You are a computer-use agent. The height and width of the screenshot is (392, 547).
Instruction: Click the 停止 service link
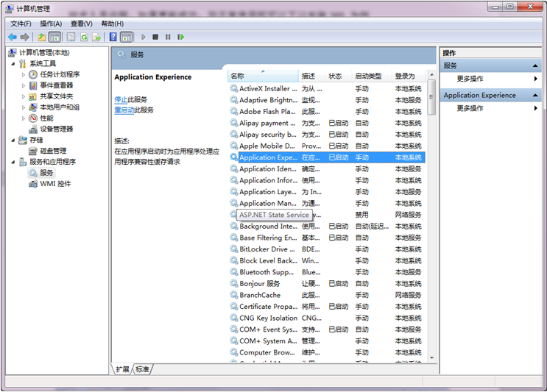121,99
